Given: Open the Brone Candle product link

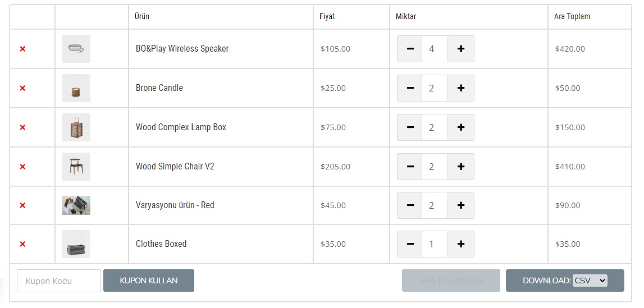Looking at the screenshot, I should tap(159, 88).
